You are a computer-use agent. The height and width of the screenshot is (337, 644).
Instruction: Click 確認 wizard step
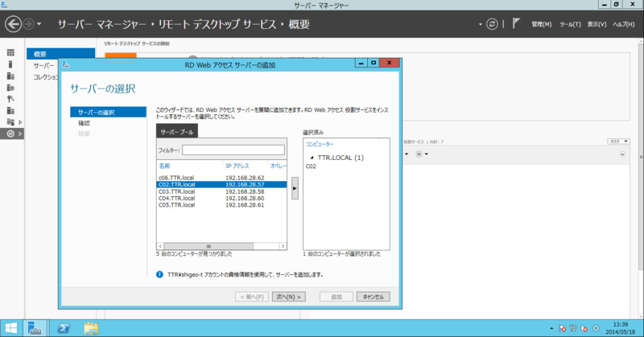tap(85, 123)
